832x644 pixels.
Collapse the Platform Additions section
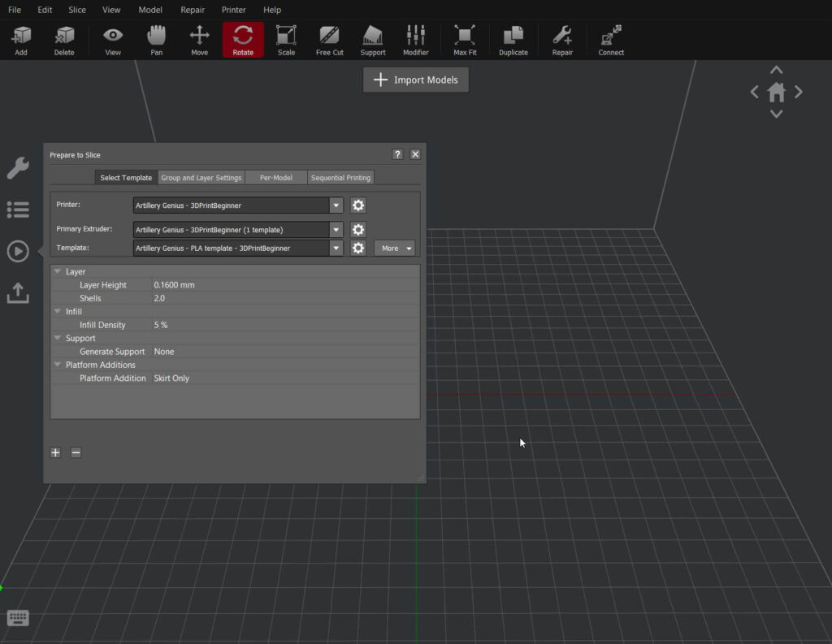click(57, 365)
